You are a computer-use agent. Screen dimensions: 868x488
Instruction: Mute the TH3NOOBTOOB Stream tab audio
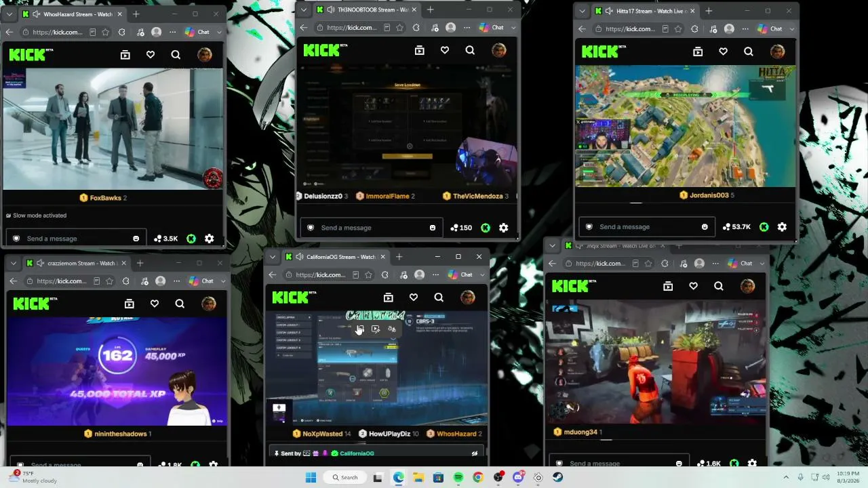(x=330, y=9)
